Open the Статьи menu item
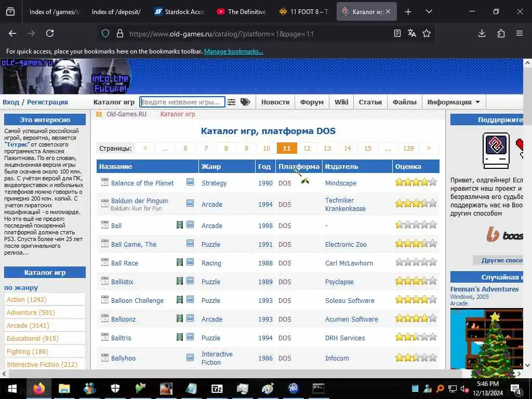Screen dimensions: 532x399 pos(370,102)
